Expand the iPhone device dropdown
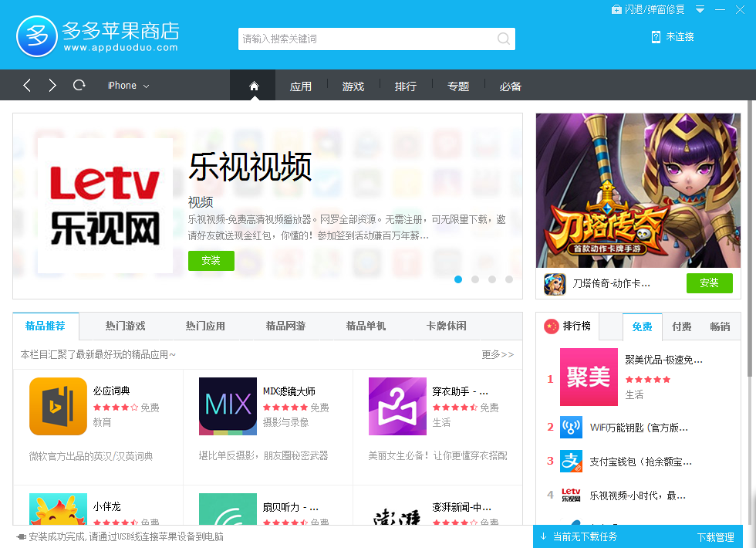 pos(128,86)
